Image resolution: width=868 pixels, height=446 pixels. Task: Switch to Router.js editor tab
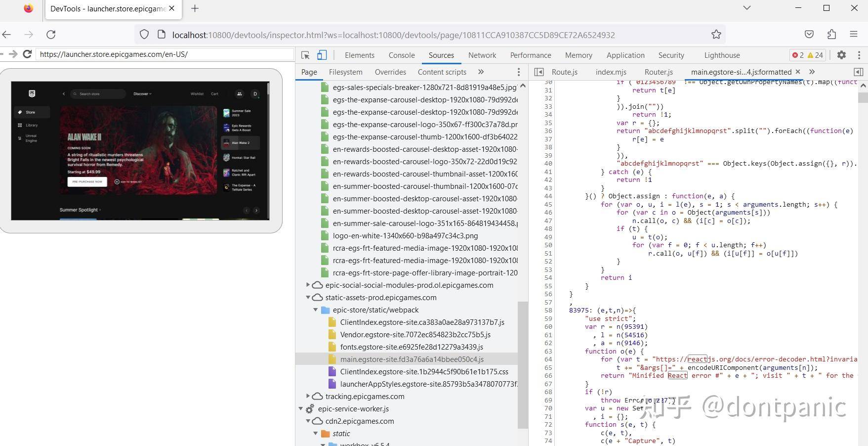pos(659,72)
